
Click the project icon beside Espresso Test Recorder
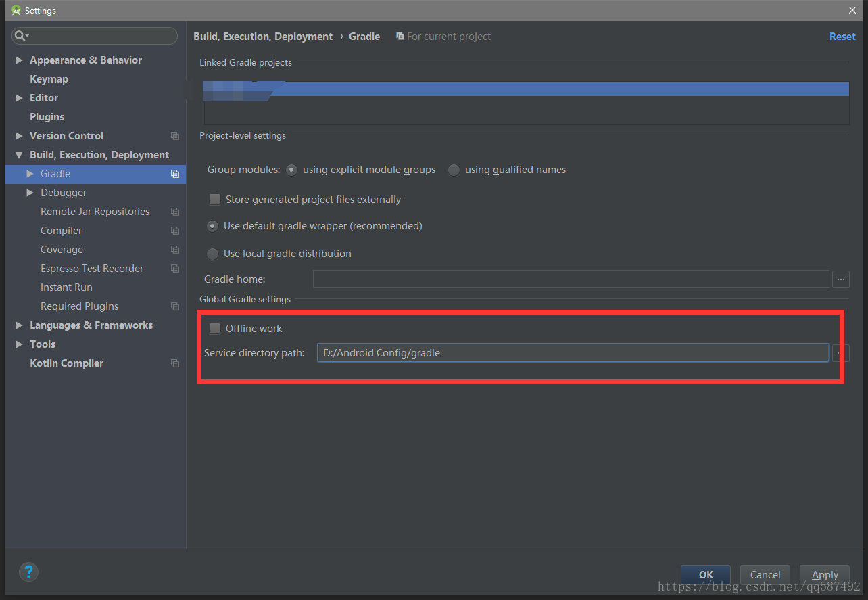[x=175, y=269]
